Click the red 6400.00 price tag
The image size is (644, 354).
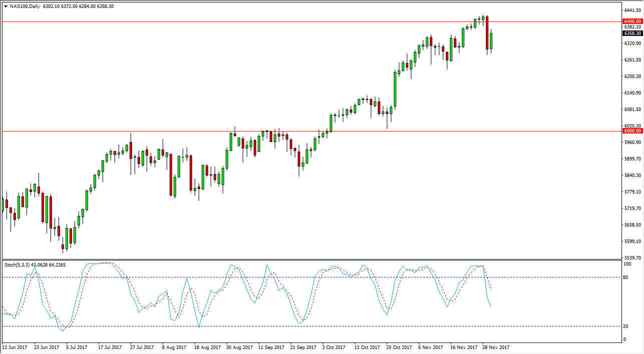631,21
